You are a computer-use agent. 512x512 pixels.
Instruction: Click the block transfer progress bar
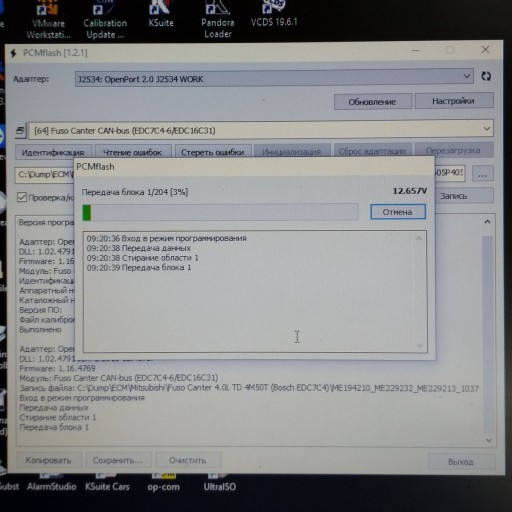220,212
